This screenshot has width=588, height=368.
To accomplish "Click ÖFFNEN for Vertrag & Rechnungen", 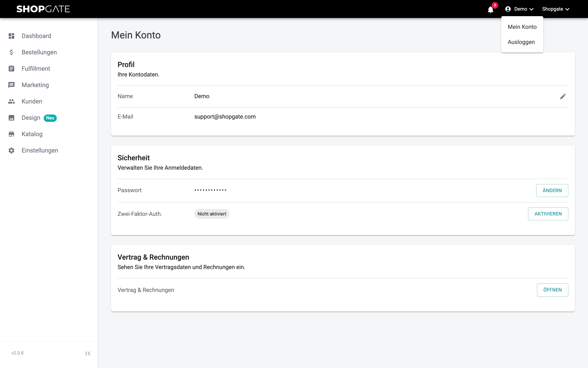I will pyautogui.click(x=552, y=290).
